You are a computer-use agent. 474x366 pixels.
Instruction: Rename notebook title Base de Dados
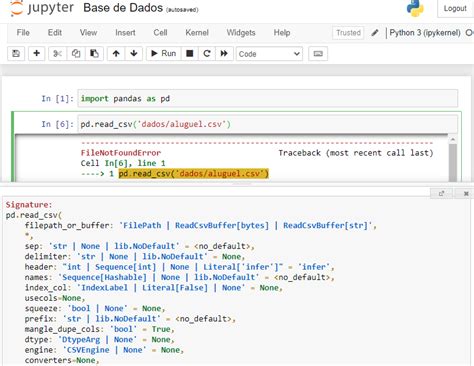[123, 8]
